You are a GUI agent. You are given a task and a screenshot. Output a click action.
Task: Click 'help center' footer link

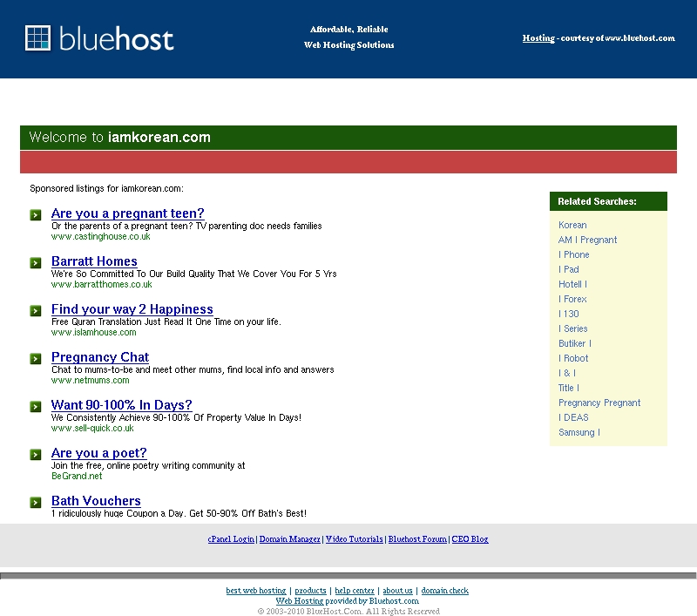coord(355,591)
